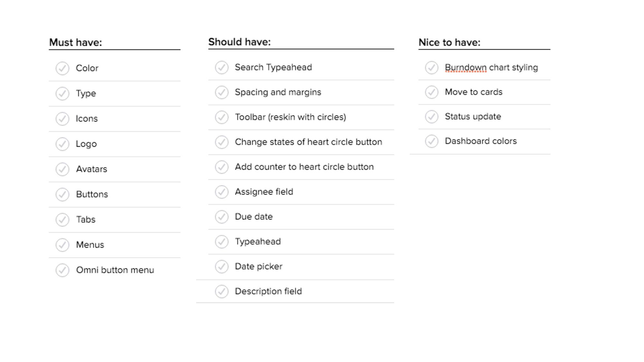Viewport: 644px width, 362px height.
Task: Open the Move to cards task
Action: tap(474, 92)
